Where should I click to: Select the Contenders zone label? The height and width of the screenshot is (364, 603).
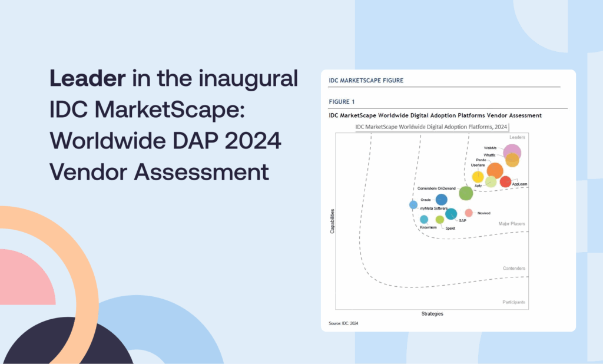click(x=513, y=268)
